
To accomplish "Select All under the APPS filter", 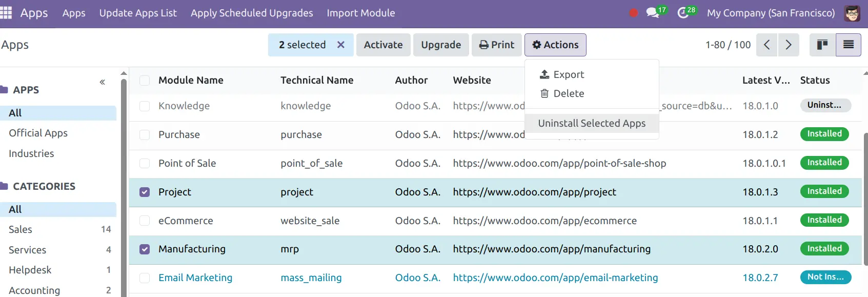I will click(x=58, y=113).
